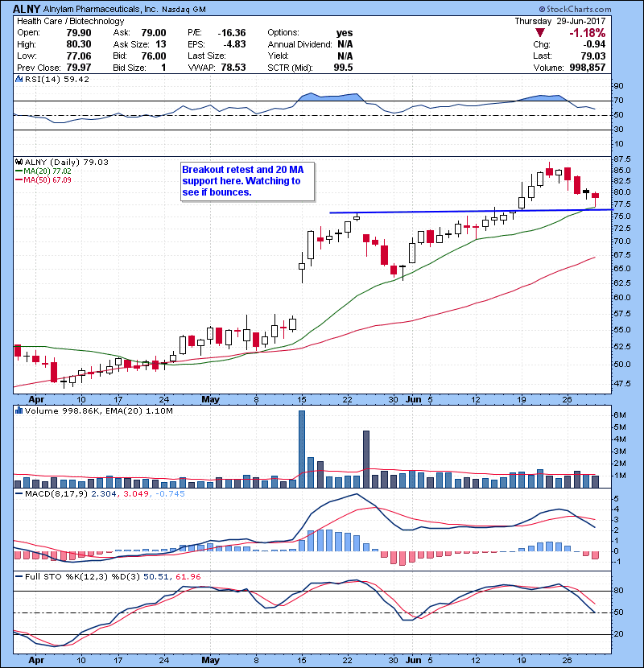Screen dimensions: 644x668
Task: Click the Alnylam Pharmaceuticals, Inc. company name
Action: [100, 9]
